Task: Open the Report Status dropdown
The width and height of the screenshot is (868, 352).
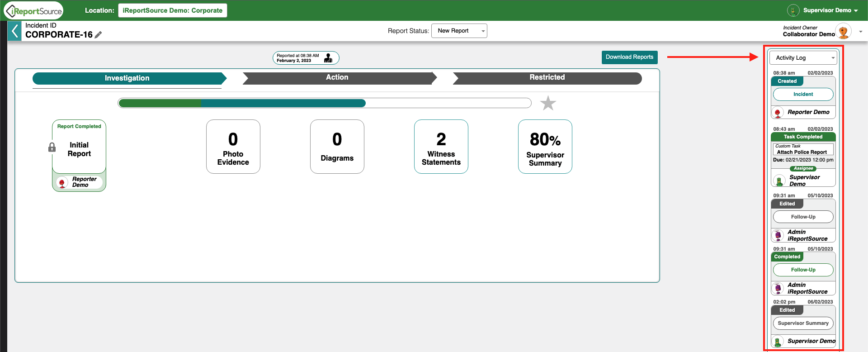Action: (x=459, y=31)
